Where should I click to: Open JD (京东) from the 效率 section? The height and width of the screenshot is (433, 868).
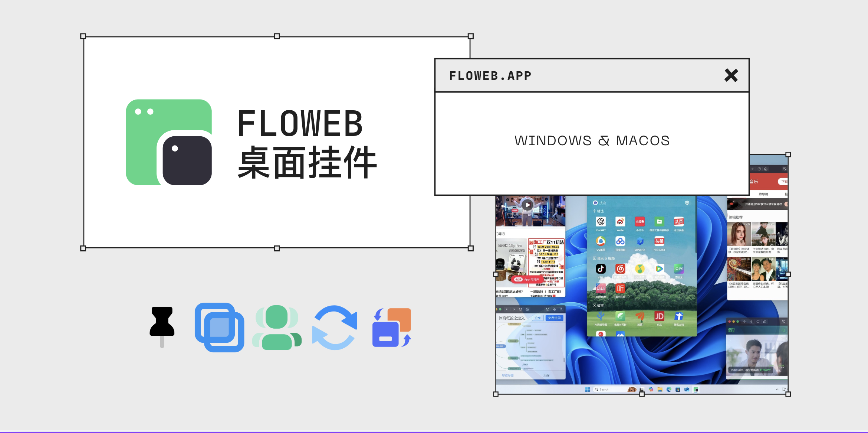tap(659, 316)
